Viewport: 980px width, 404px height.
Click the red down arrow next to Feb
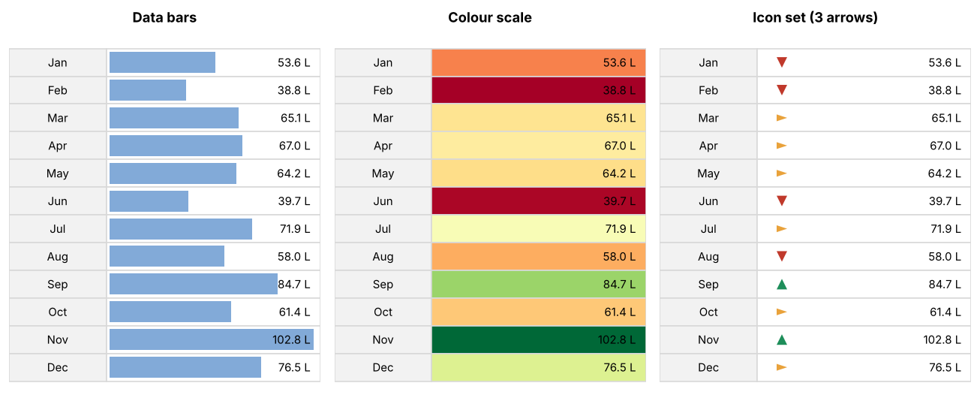pos(781,90)
